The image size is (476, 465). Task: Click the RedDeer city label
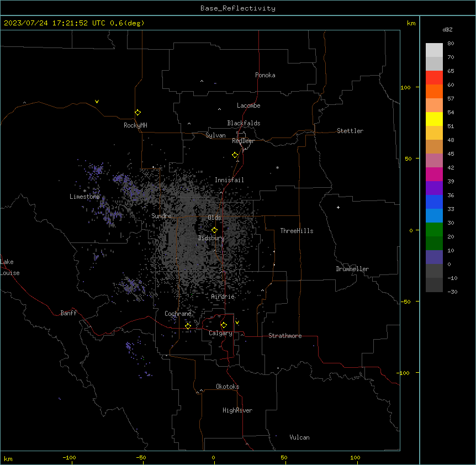(243, 141)
